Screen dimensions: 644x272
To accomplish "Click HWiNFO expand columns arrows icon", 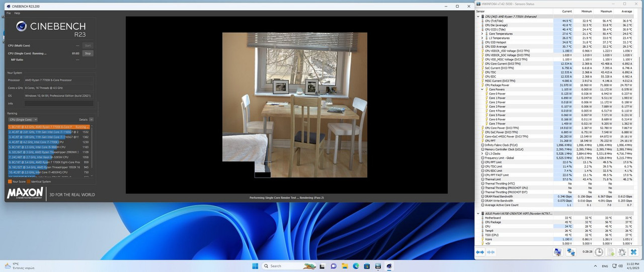I will pos(480,252).
